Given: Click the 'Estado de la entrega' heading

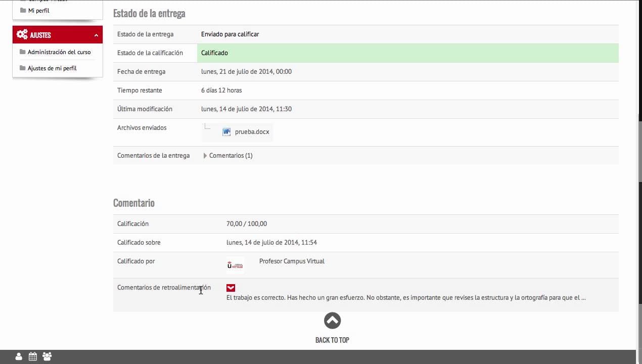Looking at the screenshot, I should (149, 14).
